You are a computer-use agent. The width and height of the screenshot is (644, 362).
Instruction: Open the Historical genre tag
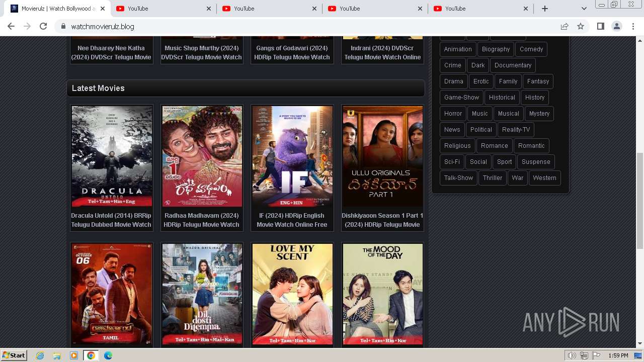point(502,98)
